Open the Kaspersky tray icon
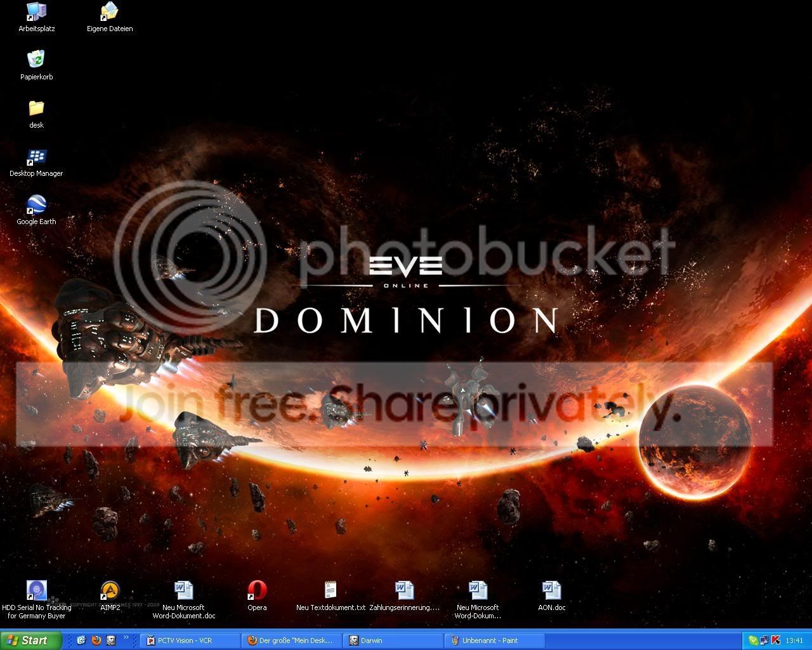This screenshot has width=812, height=650. 775,640
